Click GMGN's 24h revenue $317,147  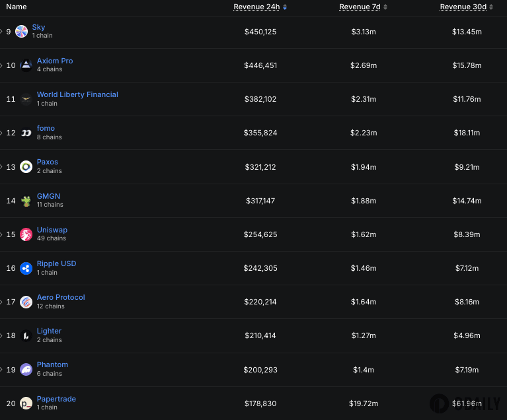(260, 201)
